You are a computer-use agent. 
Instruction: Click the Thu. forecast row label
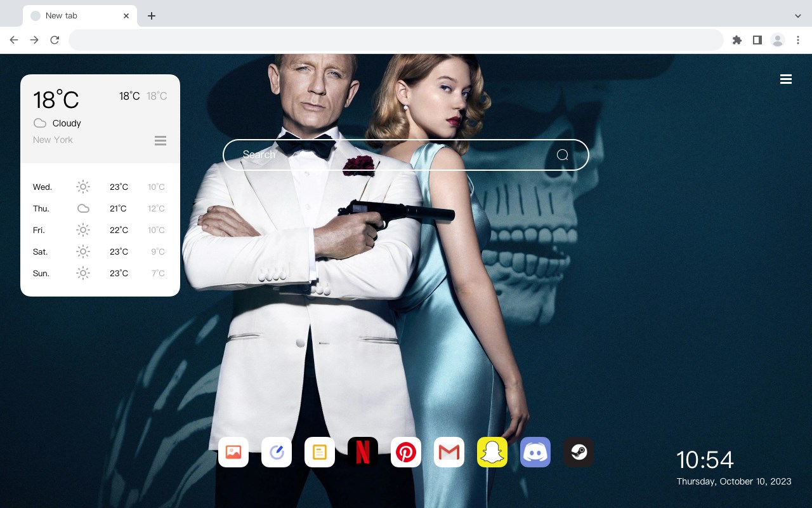click(41, 208)
